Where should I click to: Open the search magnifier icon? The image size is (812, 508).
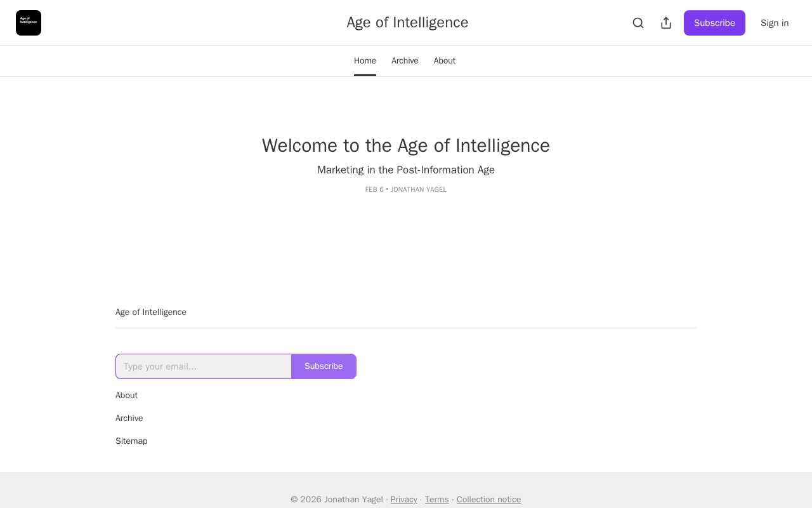[x=638, y=23]
